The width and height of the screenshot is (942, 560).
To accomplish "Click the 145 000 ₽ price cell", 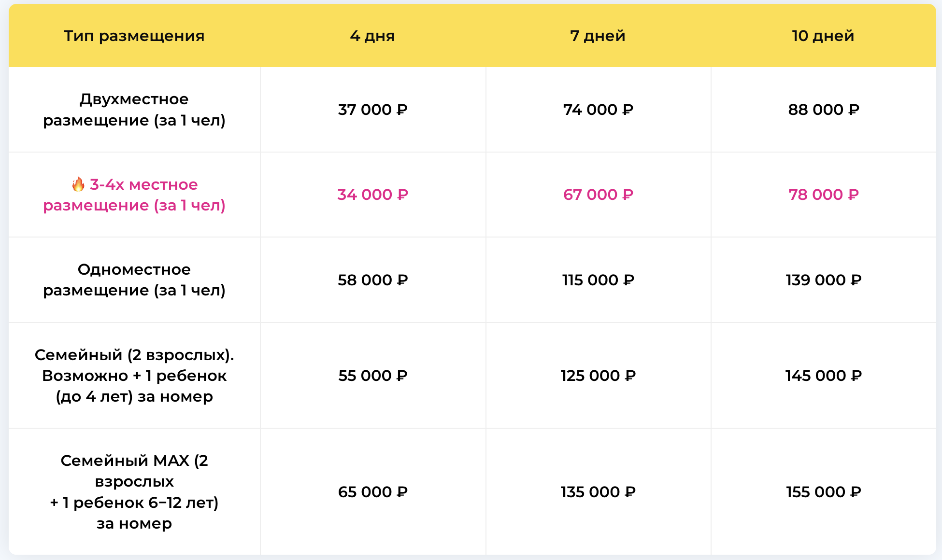I will (x=823, y=376).
